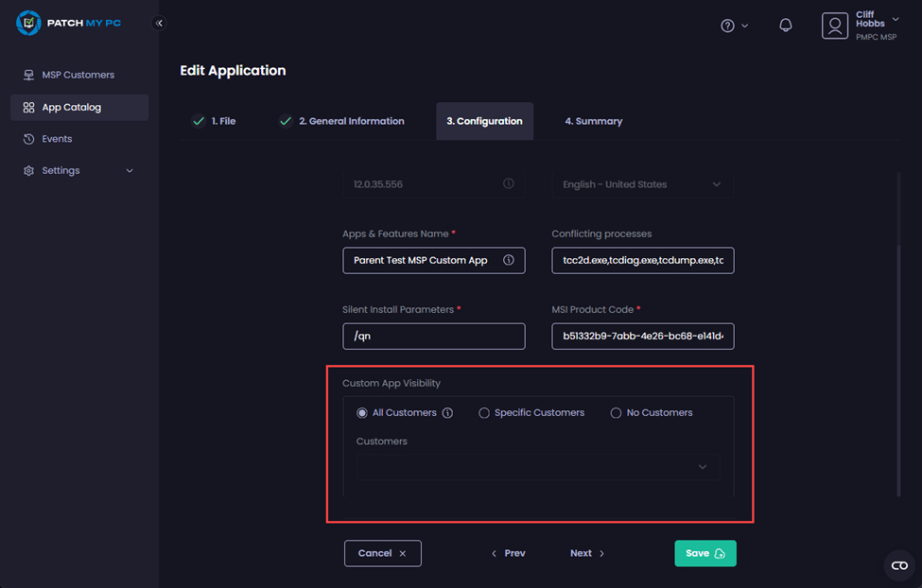This screenshot has height=588, width=922.
Task: Open the notifications bell
Action: pos(785,26)
